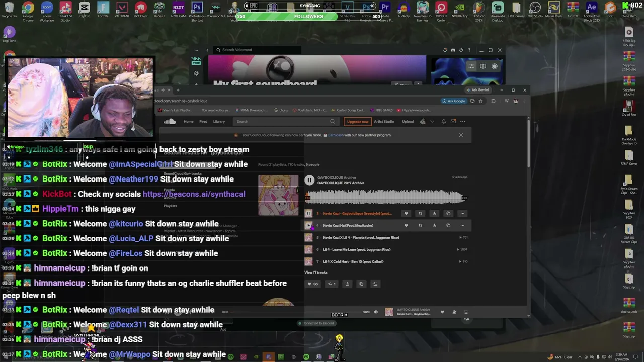
Task: Open SoundCloud Library tab
Action: point(219,121)
